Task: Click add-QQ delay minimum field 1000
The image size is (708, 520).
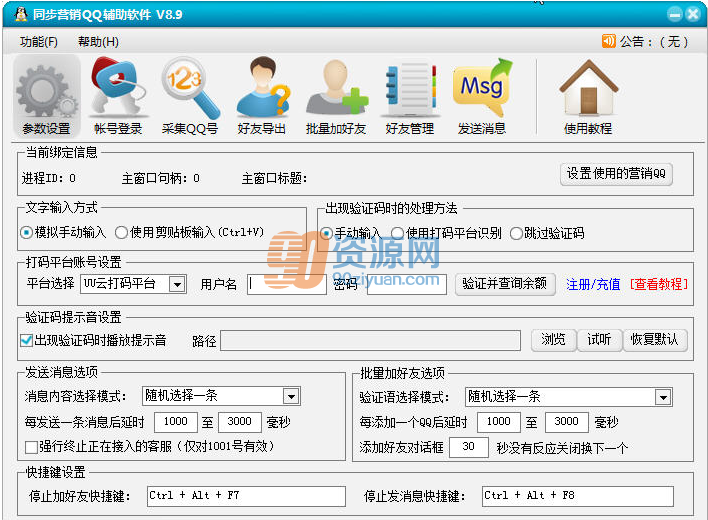Action: point(498,422)
